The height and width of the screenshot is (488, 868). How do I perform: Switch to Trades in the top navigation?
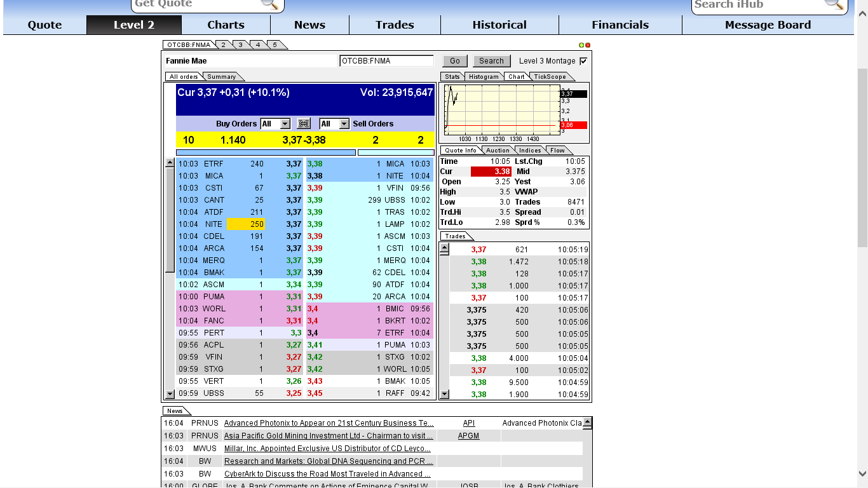point(395,25)
